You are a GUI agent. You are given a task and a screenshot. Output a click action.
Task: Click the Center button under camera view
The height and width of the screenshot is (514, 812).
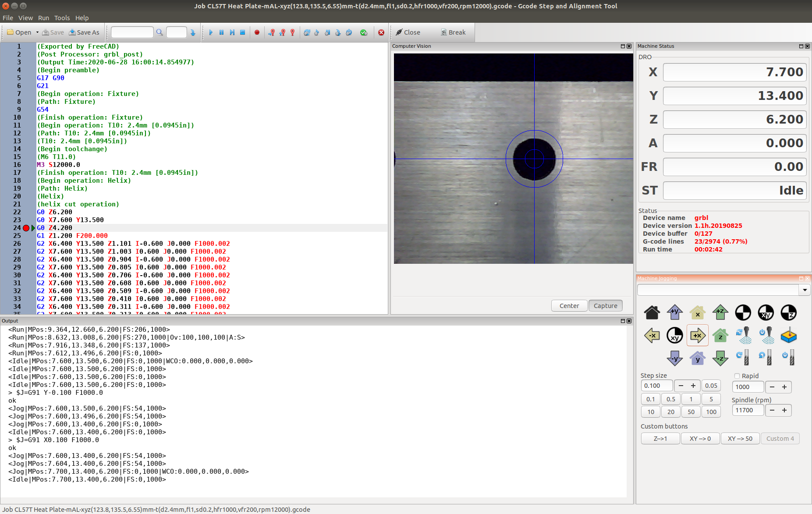[569, 306]
